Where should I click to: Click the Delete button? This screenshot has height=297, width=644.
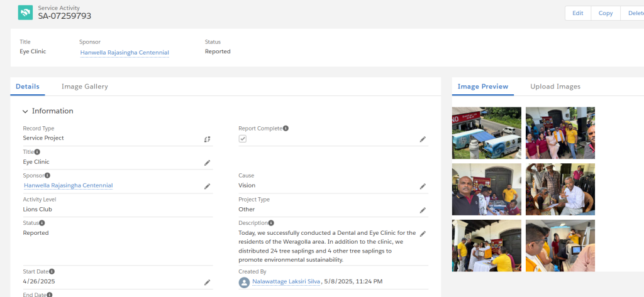click(633, 13)
